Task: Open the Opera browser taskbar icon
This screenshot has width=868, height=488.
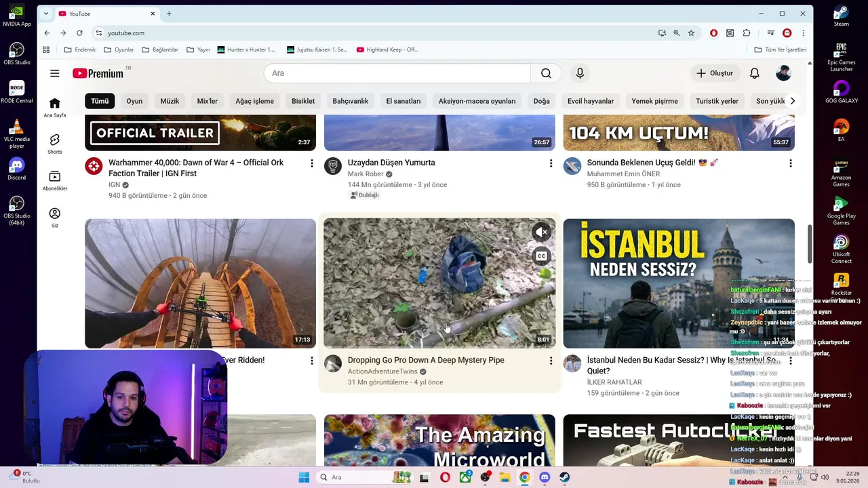Action: (x=445, y=477)
